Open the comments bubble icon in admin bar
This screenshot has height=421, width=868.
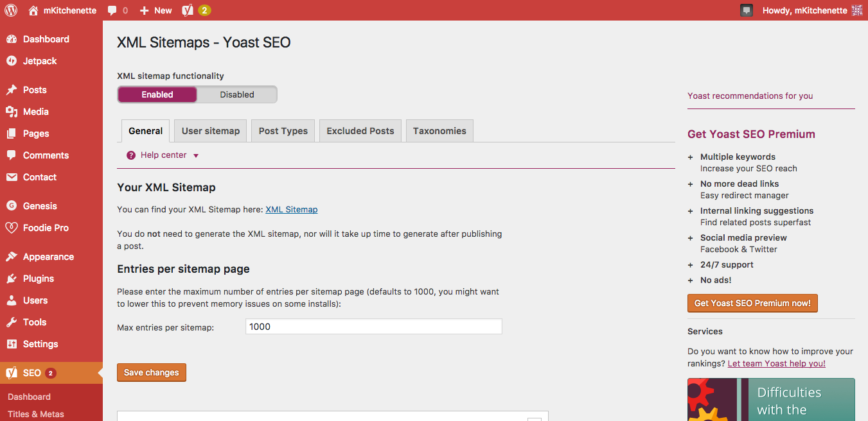point(112,10)
